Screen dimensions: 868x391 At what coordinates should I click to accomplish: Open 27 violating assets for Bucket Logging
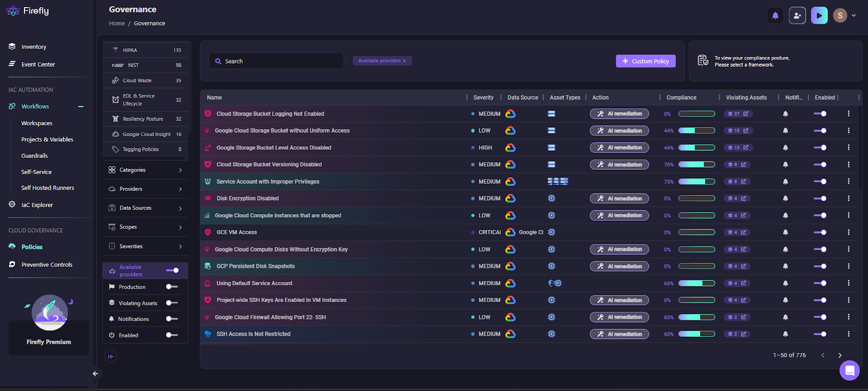tap(738, 114)
